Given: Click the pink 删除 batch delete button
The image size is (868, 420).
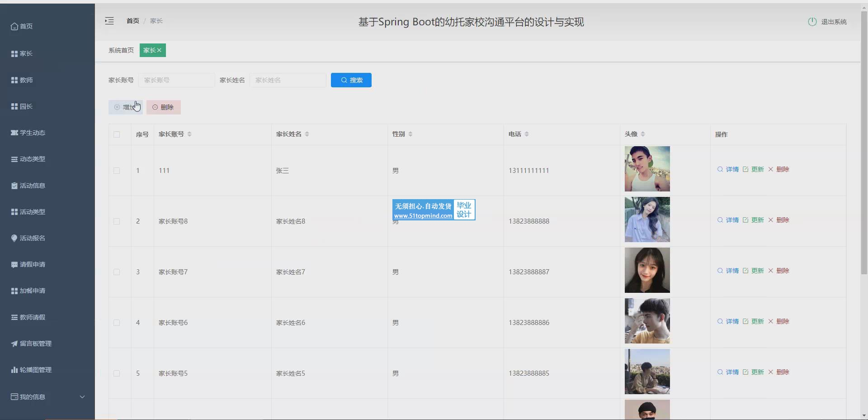Looking at the screenshot, I should [164, 107].
